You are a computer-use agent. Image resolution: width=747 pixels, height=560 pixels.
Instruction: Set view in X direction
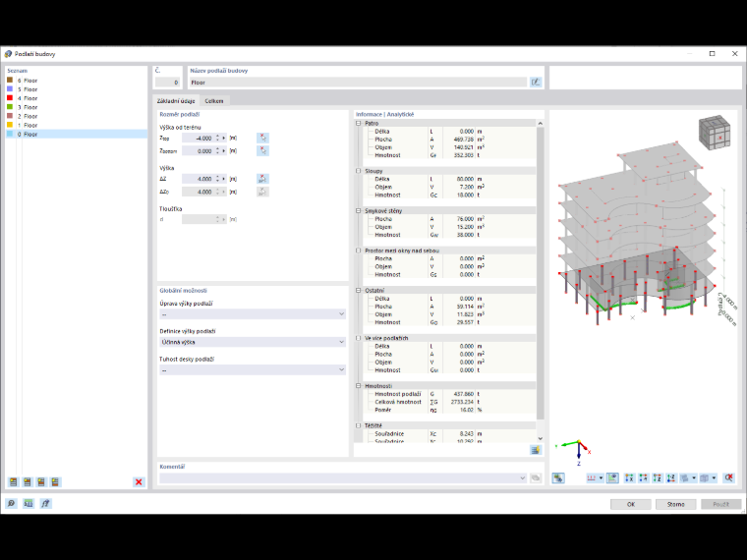coord(629,477)
